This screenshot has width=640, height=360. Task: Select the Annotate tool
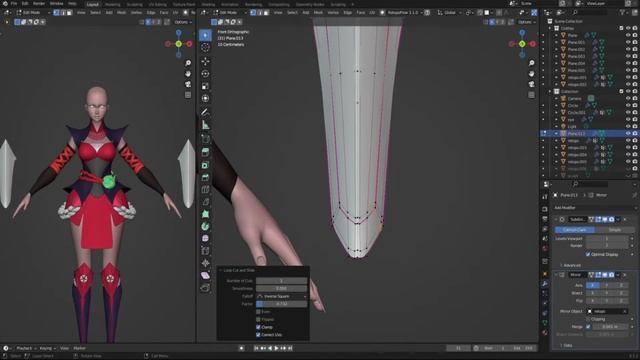click(x=205, y=112)
